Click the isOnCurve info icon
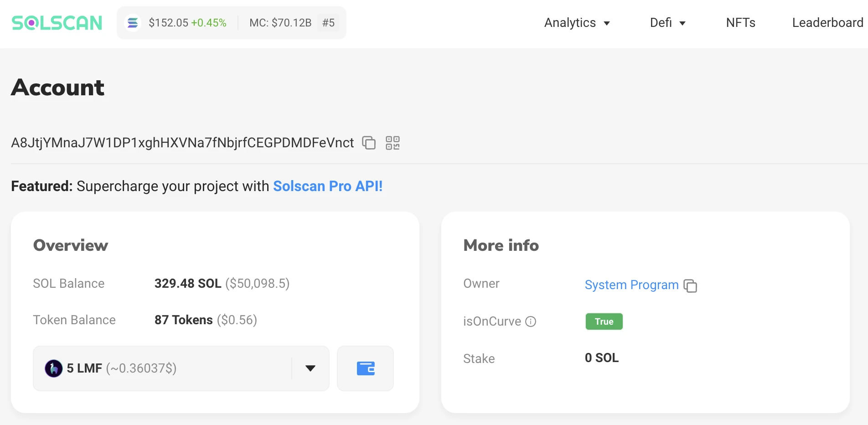Screen dimensions: 868x425 531,321
